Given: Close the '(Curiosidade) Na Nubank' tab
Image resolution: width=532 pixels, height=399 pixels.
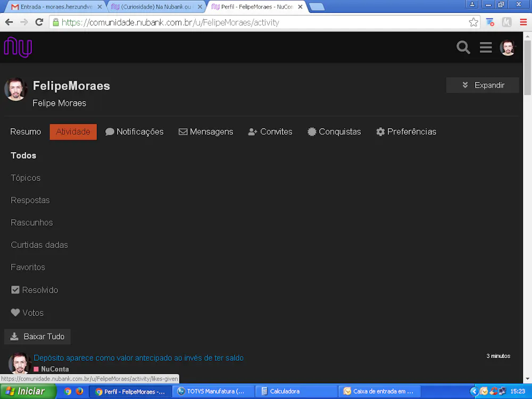Looking at the screenshot, I should tap(200, 7).
